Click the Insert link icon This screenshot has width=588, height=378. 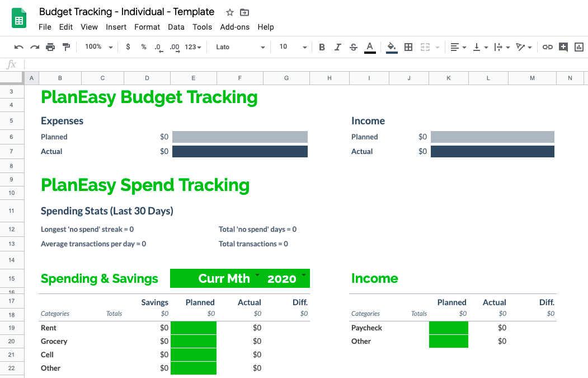548,47
